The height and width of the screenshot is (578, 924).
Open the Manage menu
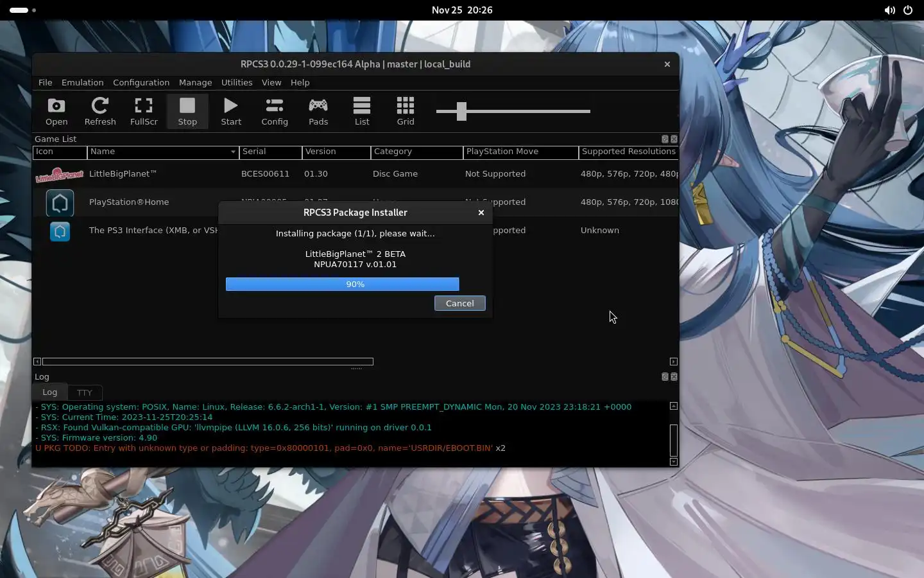click(195, 82)
